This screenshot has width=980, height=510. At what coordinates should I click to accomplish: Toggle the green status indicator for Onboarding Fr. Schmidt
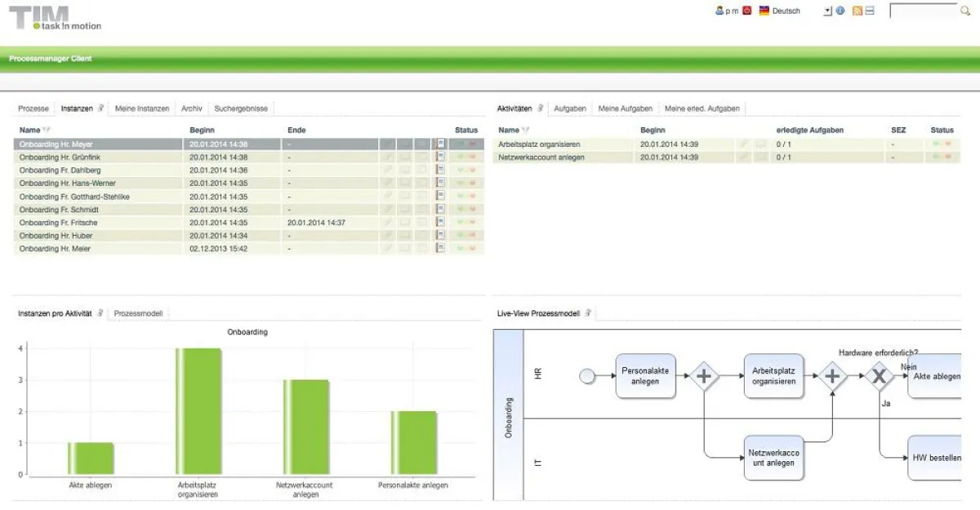coord(460,210)
